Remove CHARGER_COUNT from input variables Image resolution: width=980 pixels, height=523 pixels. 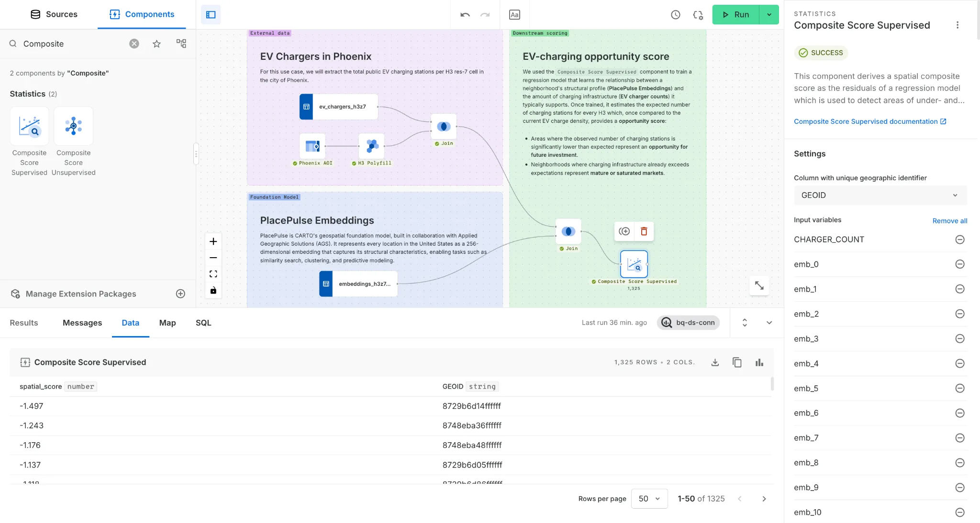coord(960,240)
